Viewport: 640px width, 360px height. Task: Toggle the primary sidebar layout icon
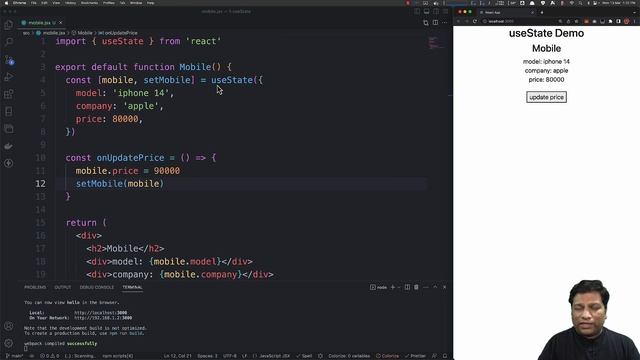[417, 11]
